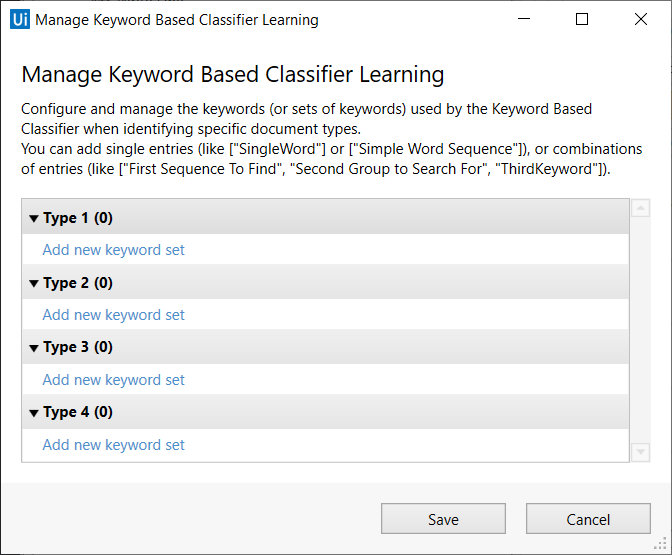Select the 'Type 2 (0)' header label
672x555 pixels.
pos(78,283)
